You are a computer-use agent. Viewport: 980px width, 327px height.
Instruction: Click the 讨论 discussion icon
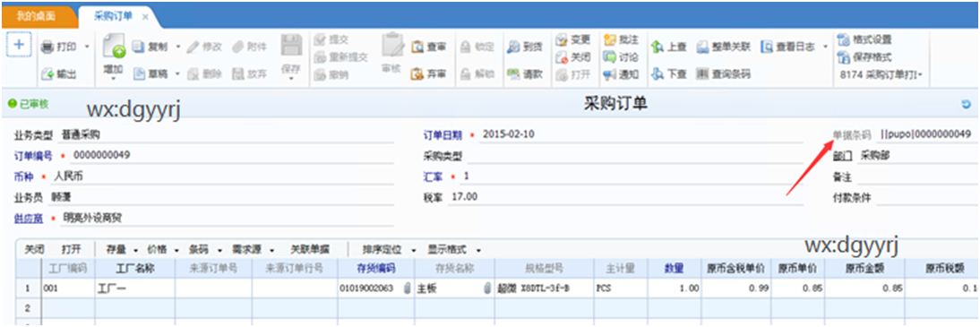(610, 57)
